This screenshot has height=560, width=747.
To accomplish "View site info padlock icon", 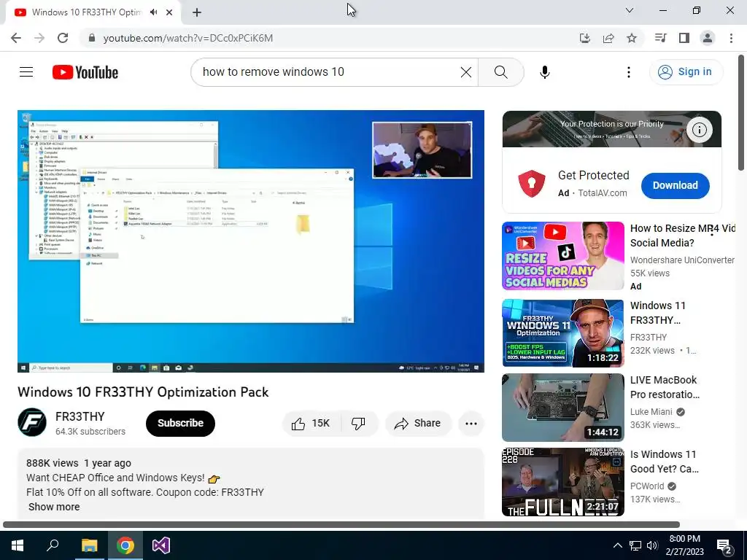I will (x=92, y=38).
